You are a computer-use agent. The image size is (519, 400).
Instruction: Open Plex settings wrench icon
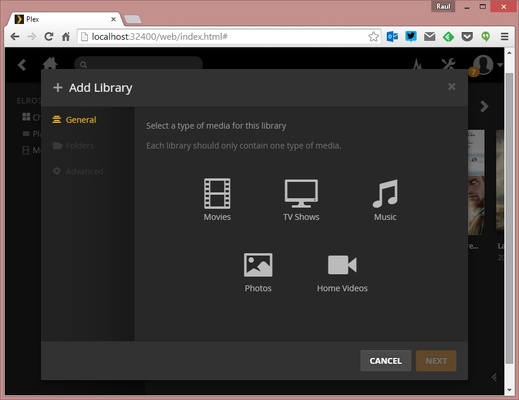[448, 64]
